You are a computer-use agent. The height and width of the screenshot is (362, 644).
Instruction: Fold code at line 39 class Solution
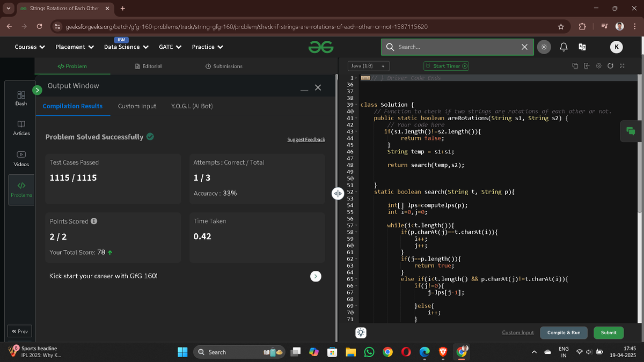tap(356, 105)
